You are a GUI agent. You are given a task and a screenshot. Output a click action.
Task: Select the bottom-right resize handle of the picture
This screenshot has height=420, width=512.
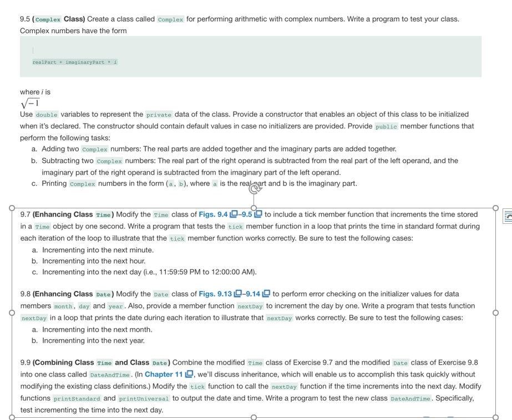coord(495,417)
